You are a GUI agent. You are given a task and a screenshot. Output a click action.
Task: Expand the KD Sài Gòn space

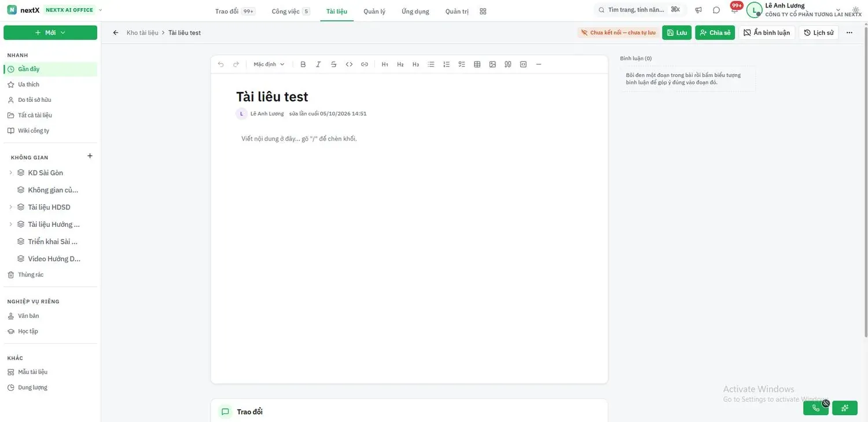tap(10, 173)
